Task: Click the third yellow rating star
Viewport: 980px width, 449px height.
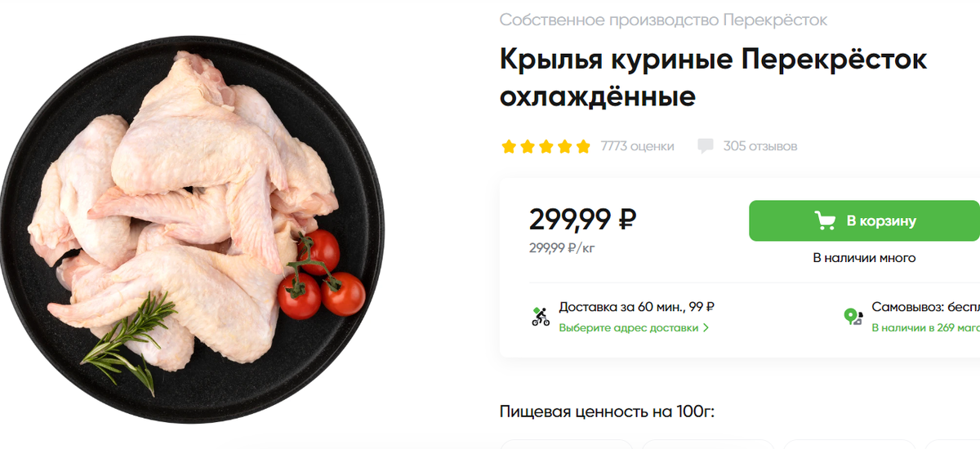Action: pyautogui.click(x=546, y=147)
